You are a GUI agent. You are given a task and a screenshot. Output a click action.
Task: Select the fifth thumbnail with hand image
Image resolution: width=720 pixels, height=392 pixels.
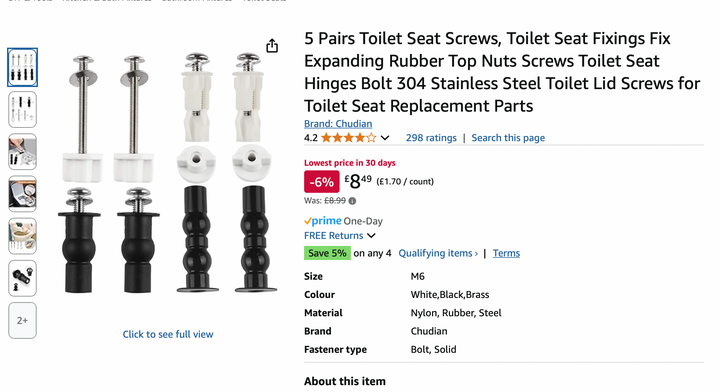coord(22,236)
